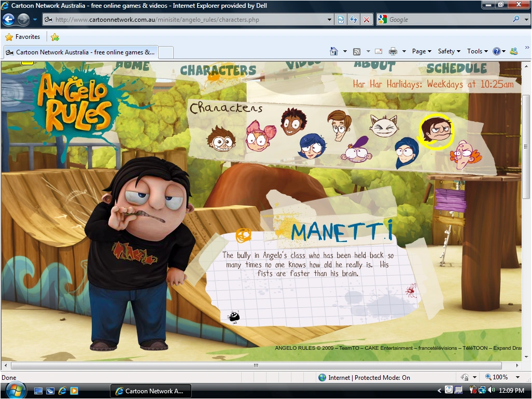Open the Favorites button
The height and width of the screenshot is (399, 532).
click(x=23, y=37)
